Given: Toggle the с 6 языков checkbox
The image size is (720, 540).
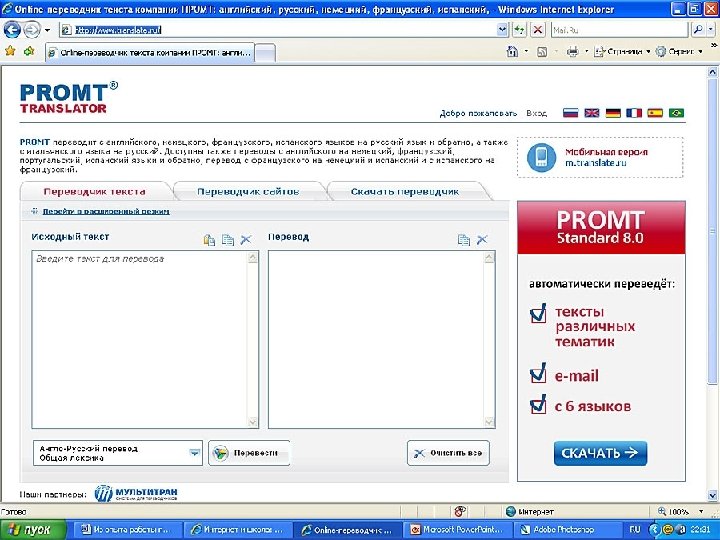Looking at the screenshot, I should 538,405.
